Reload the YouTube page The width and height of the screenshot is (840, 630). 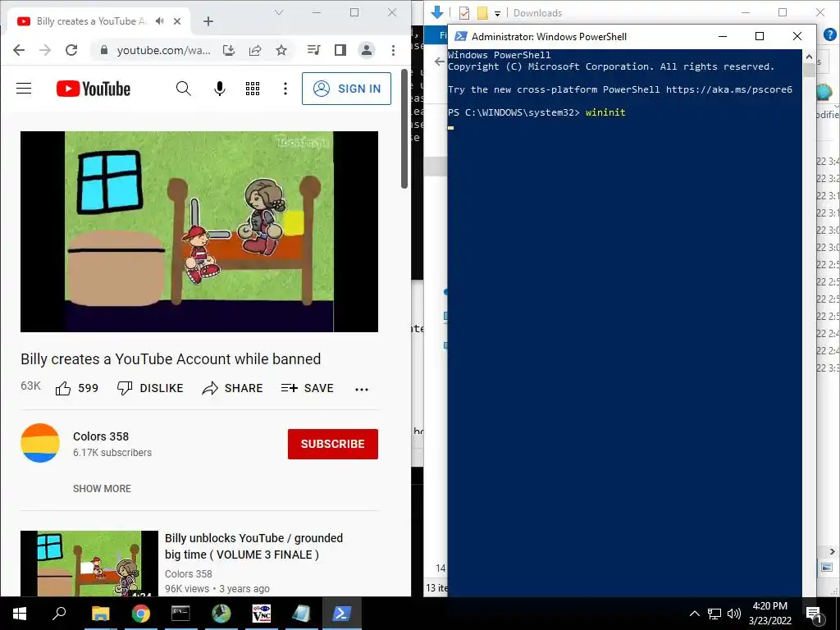[71, 50]
